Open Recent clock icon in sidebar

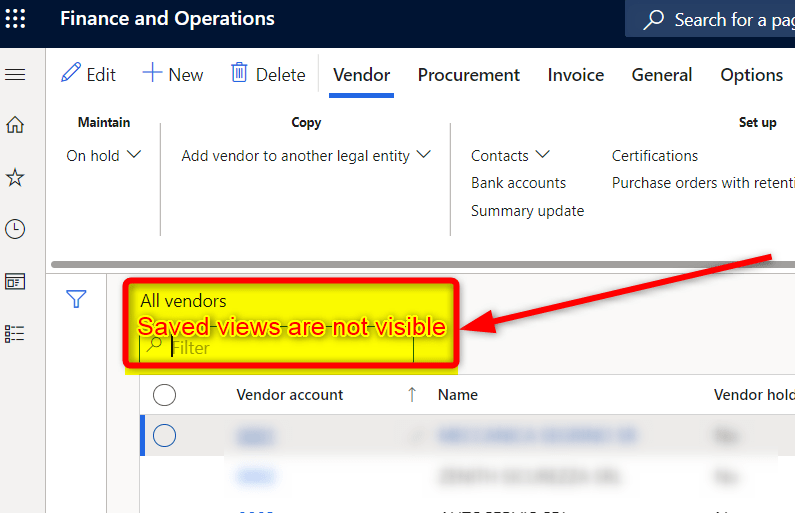(15, 229)
